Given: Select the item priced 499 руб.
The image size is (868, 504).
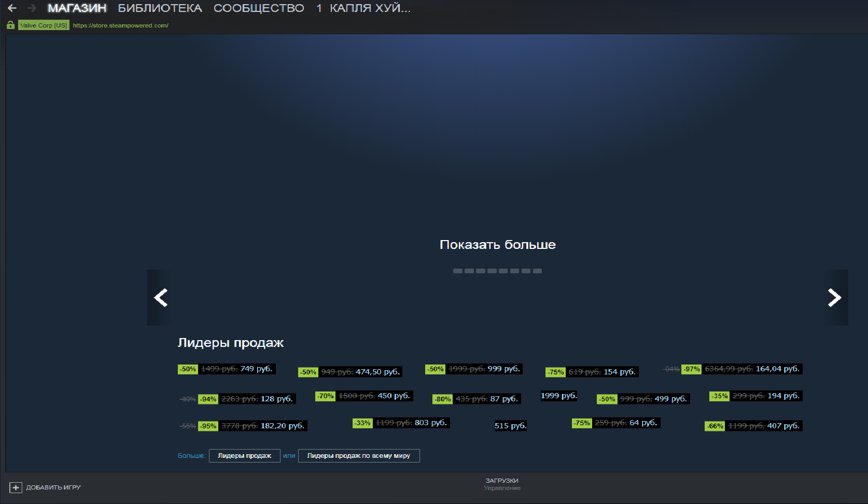Looking at the screenshot, I should pos(643,399).
